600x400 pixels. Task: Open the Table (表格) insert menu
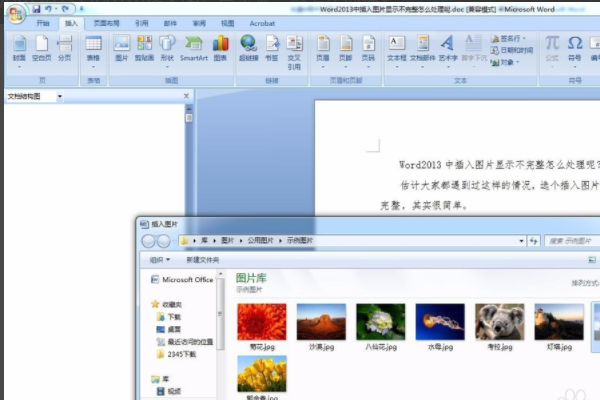pyautogui.click(x=93, y=51)
